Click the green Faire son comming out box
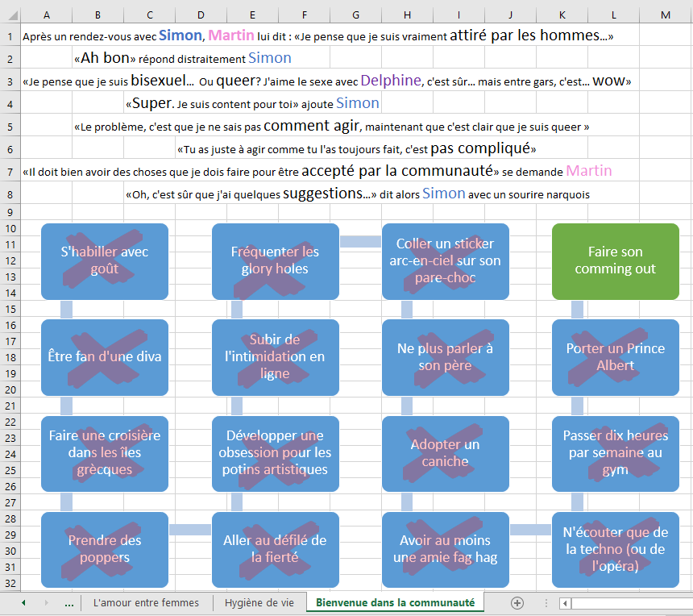Viewport: 693px width, 616px height. click(x=615, y=261)
